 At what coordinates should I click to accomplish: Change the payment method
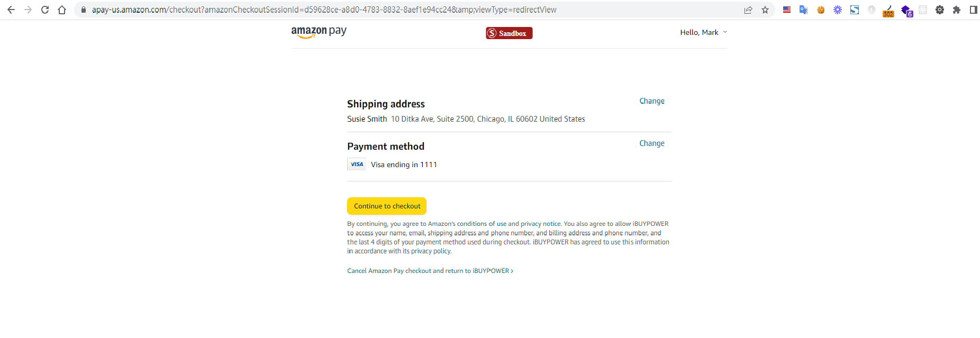[x=651, y=143]
